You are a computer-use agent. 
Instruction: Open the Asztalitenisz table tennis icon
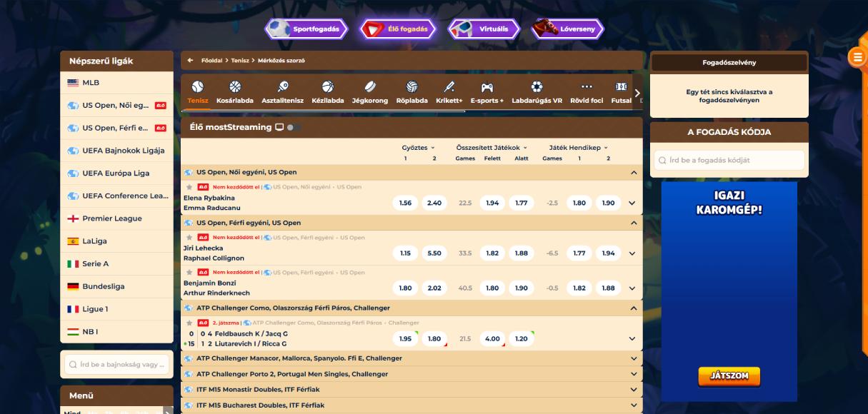282,86
